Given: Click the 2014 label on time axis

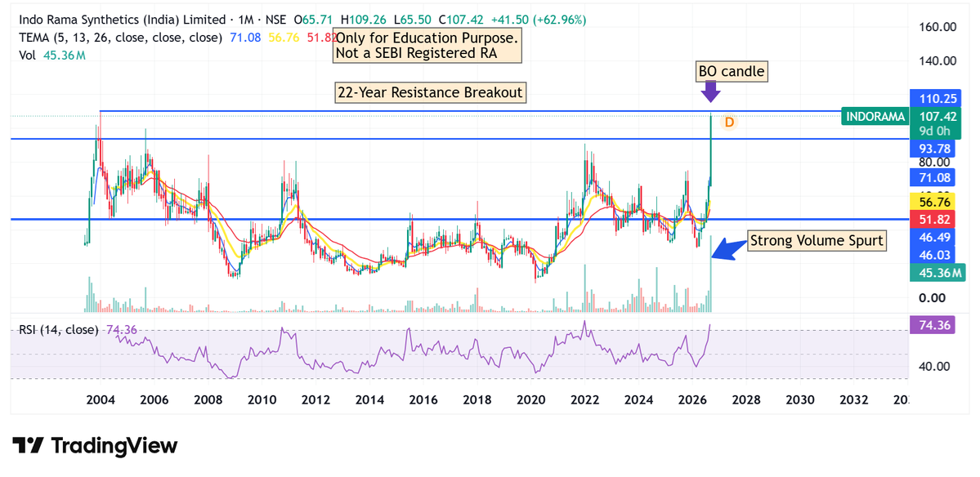Looking at the screenshot, I should (x=370, y=399).
